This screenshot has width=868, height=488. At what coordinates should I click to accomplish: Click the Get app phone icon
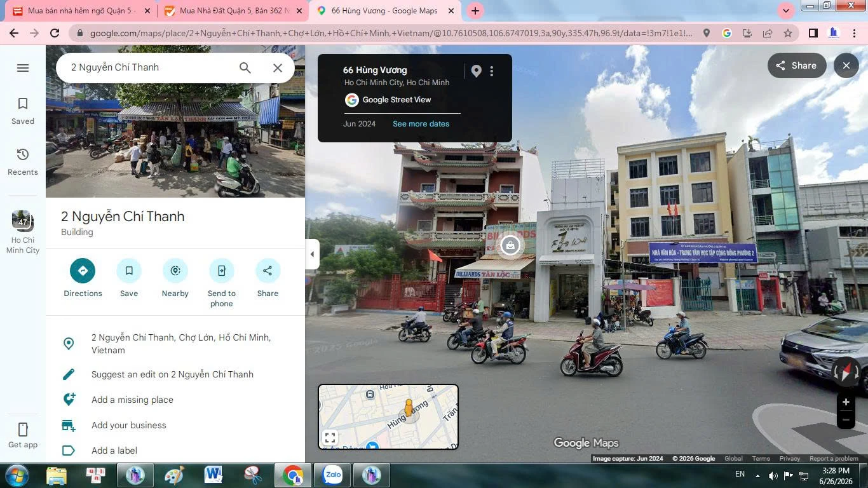coord(23,429)
